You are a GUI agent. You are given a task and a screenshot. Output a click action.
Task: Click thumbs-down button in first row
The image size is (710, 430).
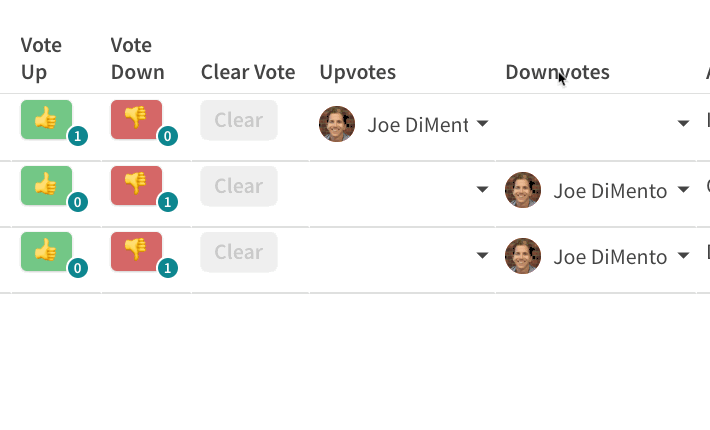pos(136,120)
